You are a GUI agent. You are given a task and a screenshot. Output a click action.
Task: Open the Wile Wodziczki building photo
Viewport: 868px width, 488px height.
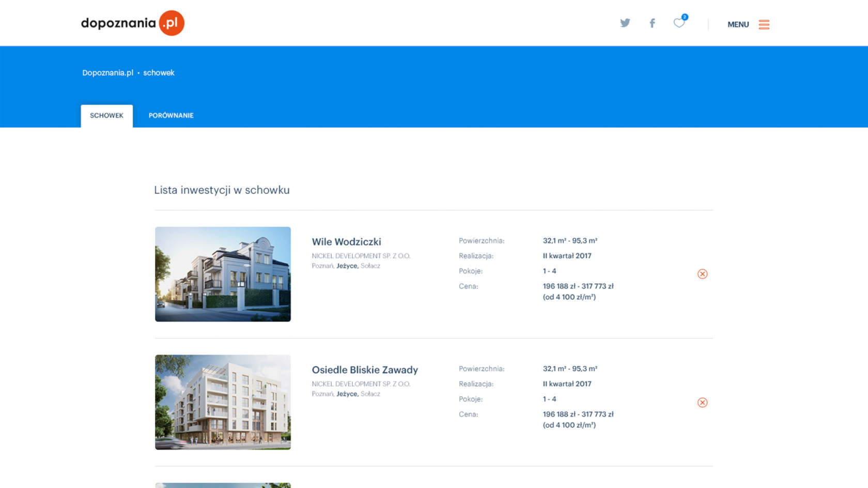click(x=223, y=274)
